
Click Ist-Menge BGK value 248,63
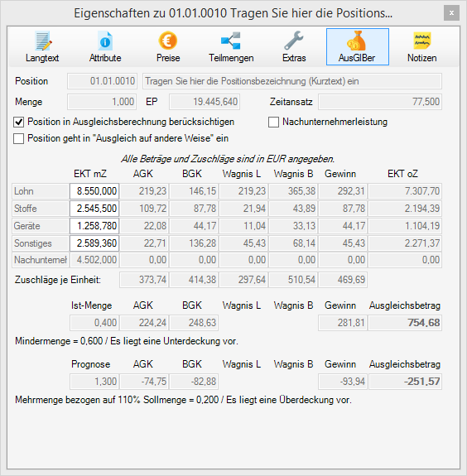click(x=194, y=323)
